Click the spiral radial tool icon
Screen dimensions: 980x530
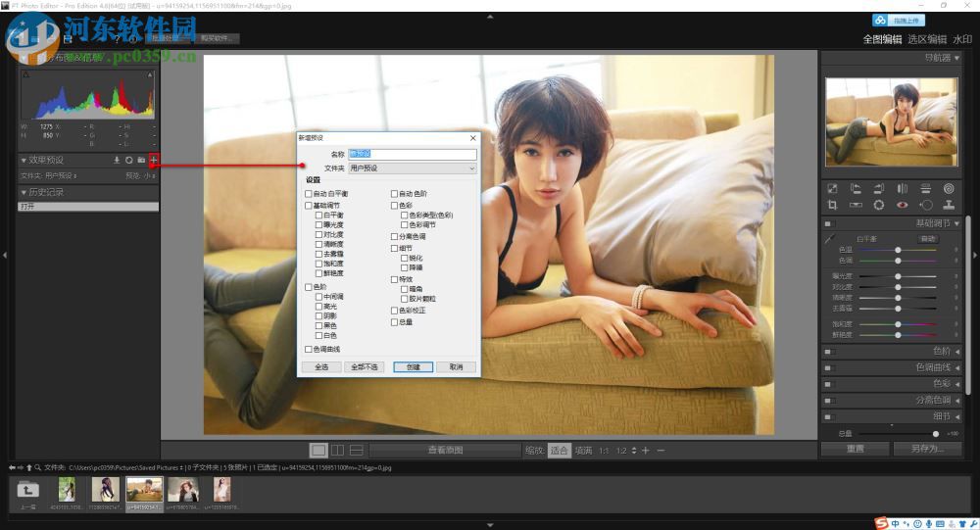tap(949, 188)
